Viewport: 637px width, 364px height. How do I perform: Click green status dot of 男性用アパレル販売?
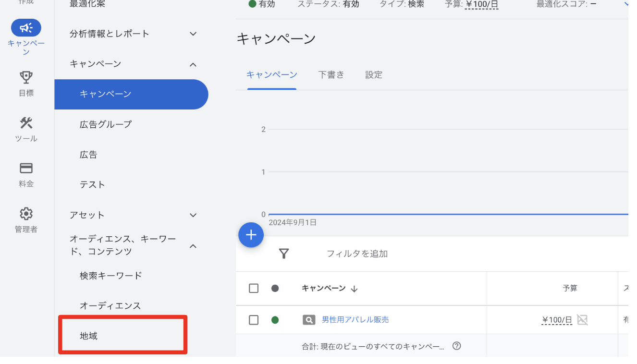pos(275,320)
